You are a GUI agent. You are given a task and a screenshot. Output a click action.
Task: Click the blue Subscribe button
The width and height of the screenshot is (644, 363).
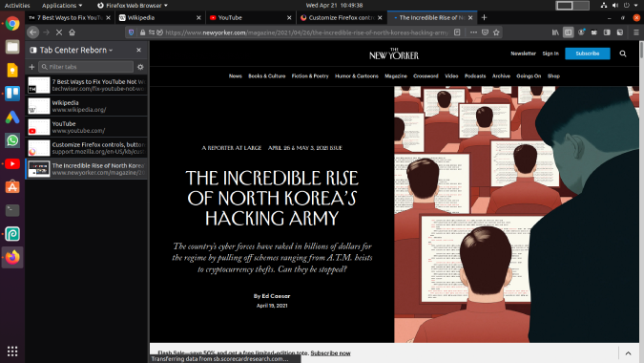(588, 53)
